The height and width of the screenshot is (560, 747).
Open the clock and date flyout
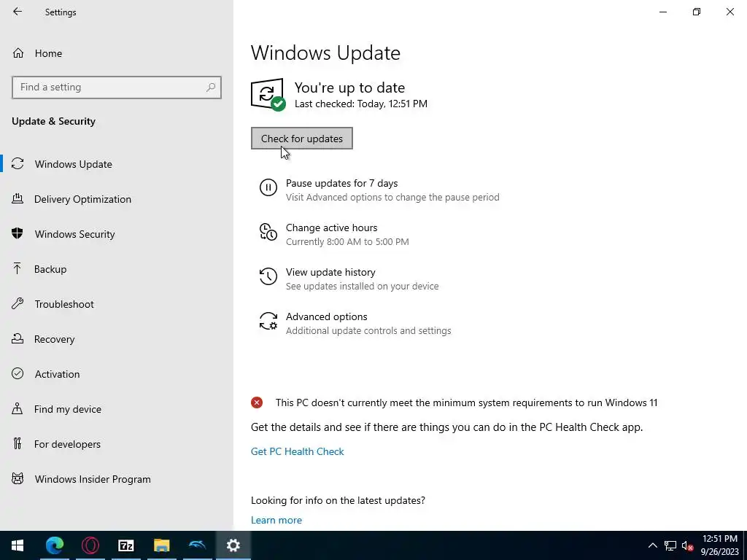(719, 545)
